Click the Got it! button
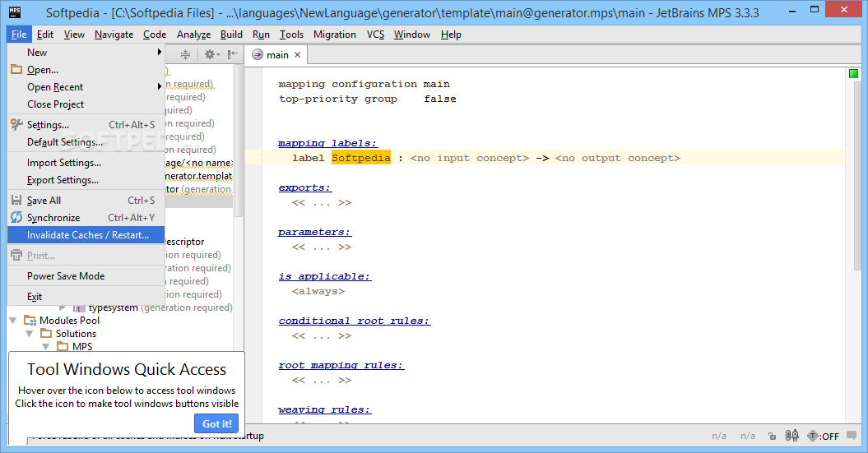This screenshot has height=453, width=868. (x=216, y=423)
